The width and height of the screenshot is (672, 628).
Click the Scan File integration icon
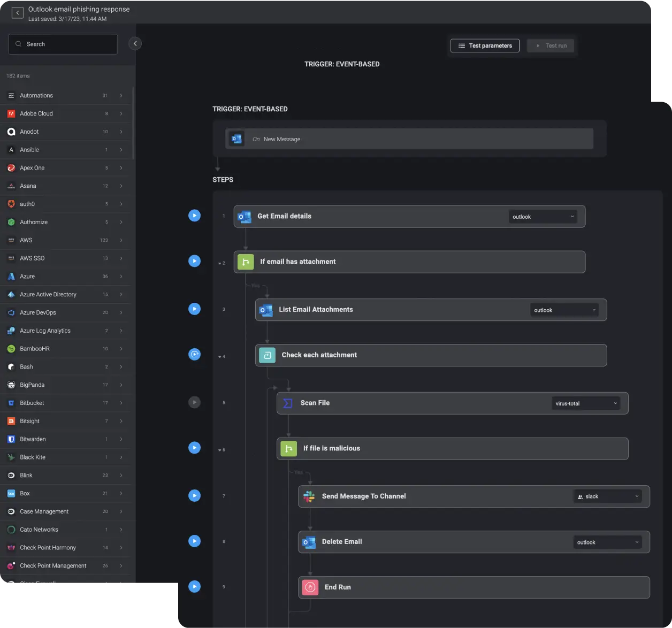tap(287, 403)
